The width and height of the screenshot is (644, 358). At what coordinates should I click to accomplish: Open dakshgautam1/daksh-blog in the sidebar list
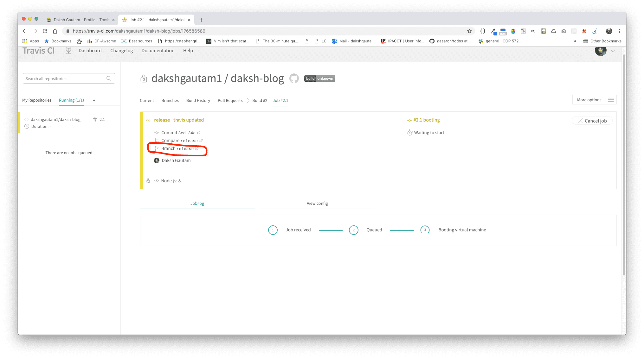[x=55, y=120]
